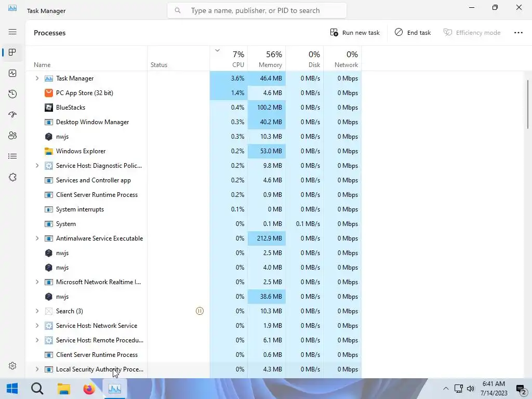532x399 pixels.
Task: Click the 212.9 MB memory cell
Action: coord(267,238)
